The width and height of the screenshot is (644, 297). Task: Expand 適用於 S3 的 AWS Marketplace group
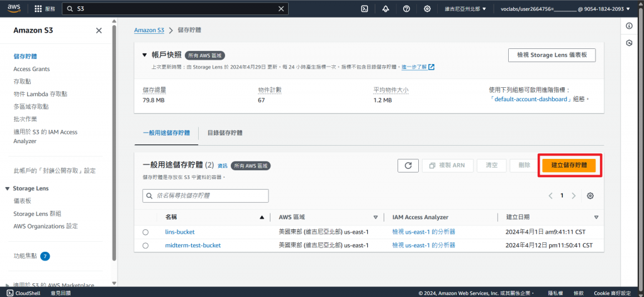pos(8,284)
